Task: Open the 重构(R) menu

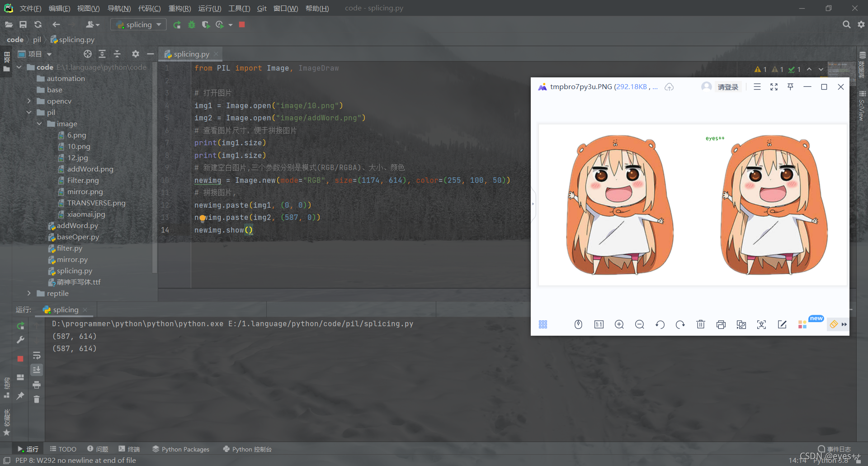Action: click(x=179, y=8)
